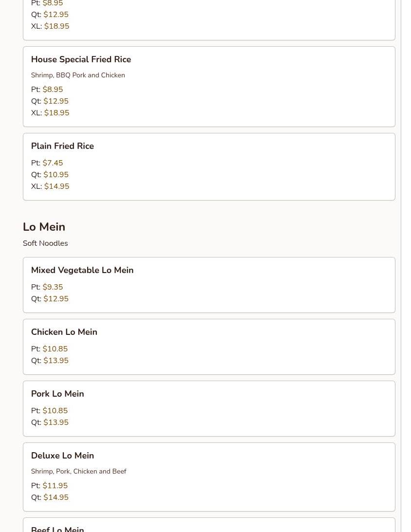Image resolution: width=411 pixels, height=532 pixels.
Task: Click the Lo Mein section heading
Action: (44, 227)
